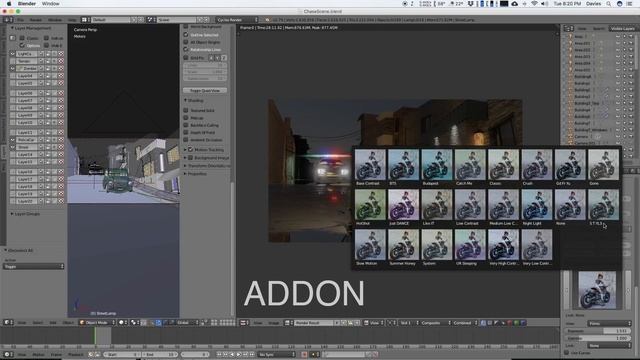The width and height of the screenshot is (640, 360).
Task: Open the File menu in Blender header
Action: pos(20,20)
